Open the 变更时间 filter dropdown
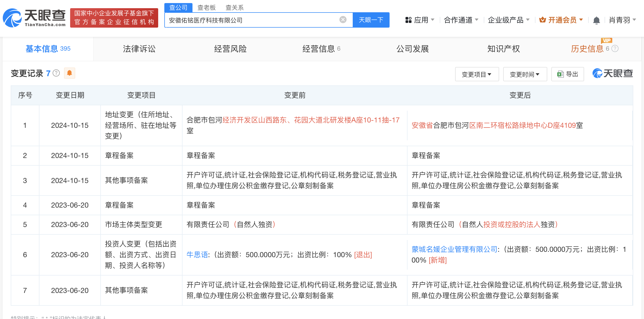 pyautogui.click(x=525, y=74)
